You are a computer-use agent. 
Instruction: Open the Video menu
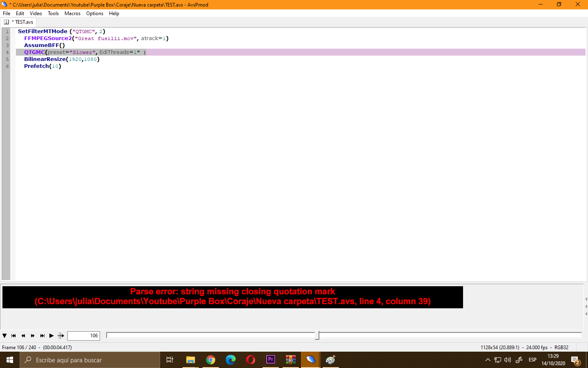point(36,13)
